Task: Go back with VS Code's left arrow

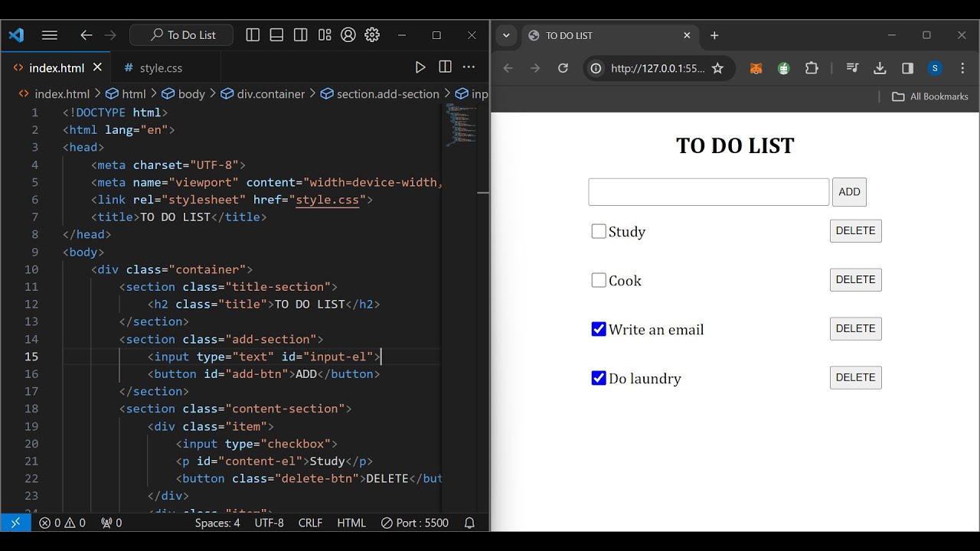Action: pos(87,35)
